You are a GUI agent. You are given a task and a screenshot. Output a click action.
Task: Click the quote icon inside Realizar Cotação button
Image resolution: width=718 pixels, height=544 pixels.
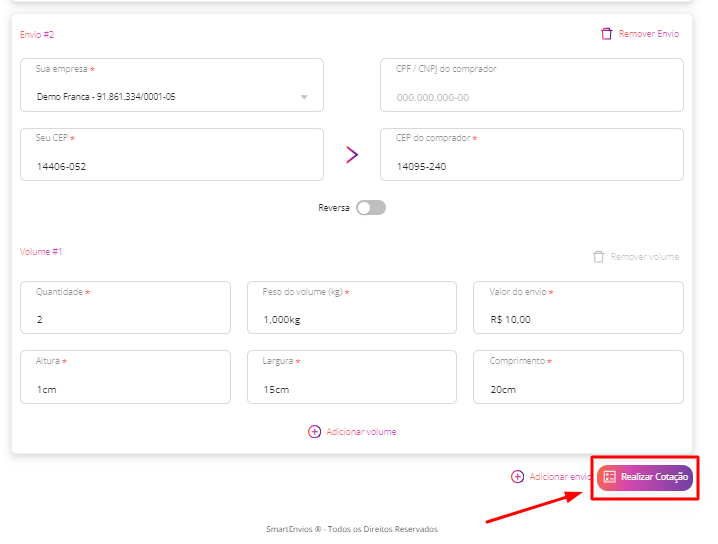(609, 477)
